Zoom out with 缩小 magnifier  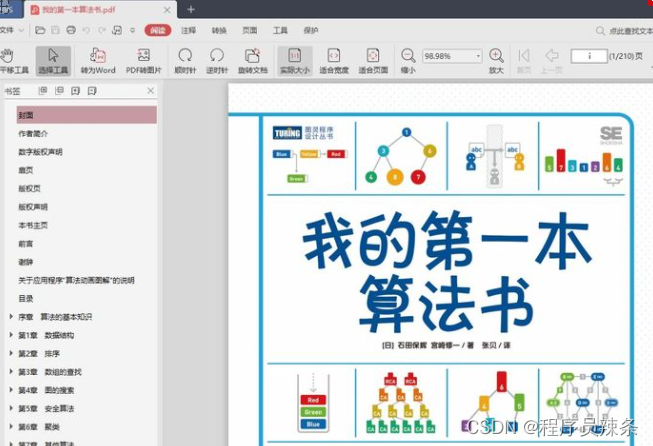coord(408,61)
